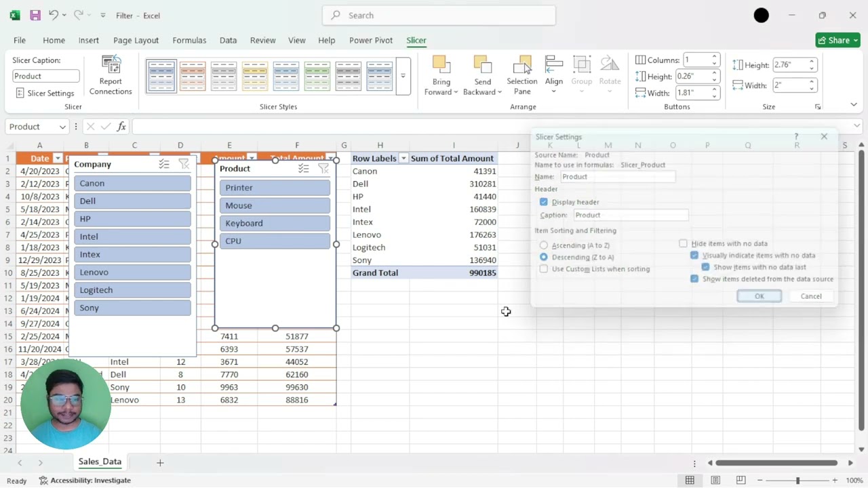The height and width of the screenshot is (488, 868).
Task: Toggle Visually indicate items with no data
Action: [694, 256]
